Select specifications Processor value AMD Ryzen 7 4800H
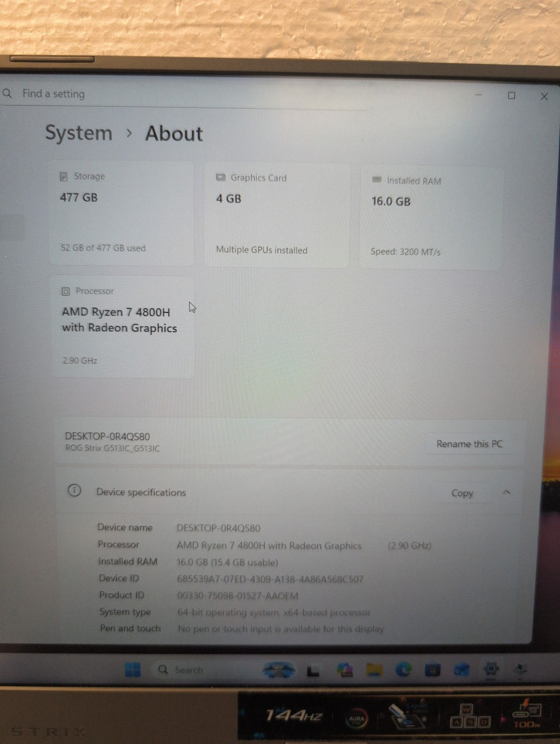This screenshot has height=744, width=560. (269, 546)
